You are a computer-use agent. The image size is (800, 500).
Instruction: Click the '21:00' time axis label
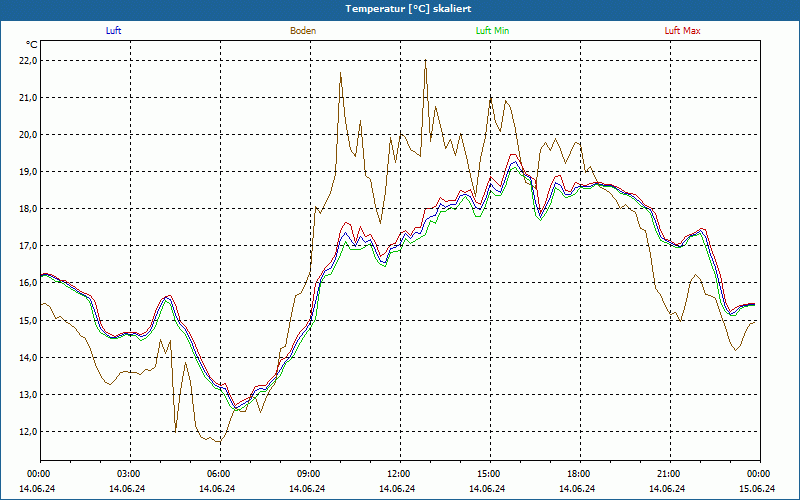pyautogui.click(x=670, y=474)
